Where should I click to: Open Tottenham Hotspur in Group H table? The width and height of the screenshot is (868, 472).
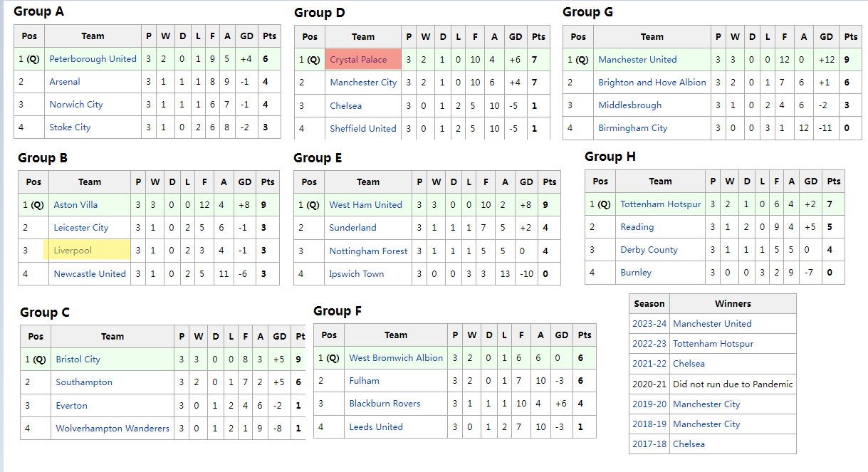click(660, 204)
